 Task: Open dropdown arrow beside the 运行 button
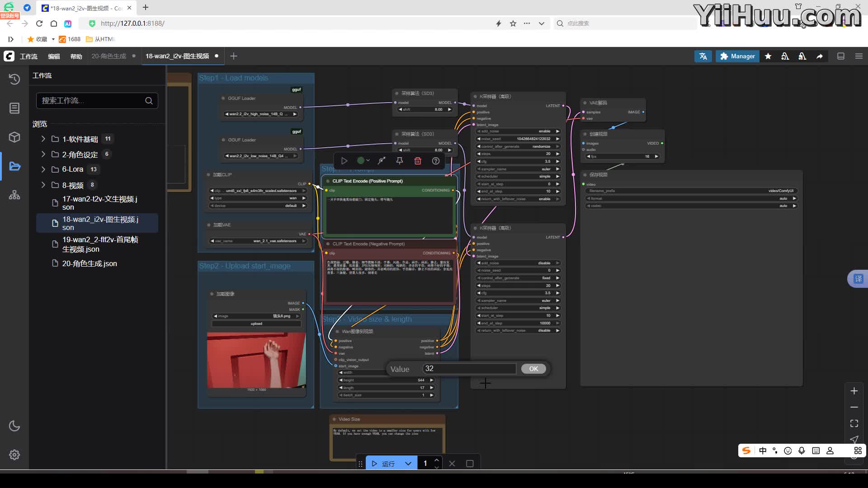click(x=408, y=464)
